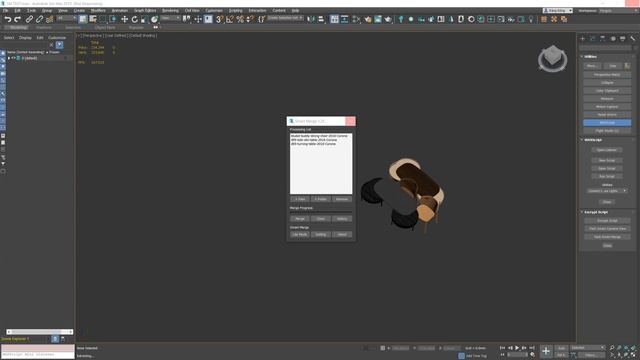Click Go to Start playback button
Screen dimensions: 640x360
502,348
